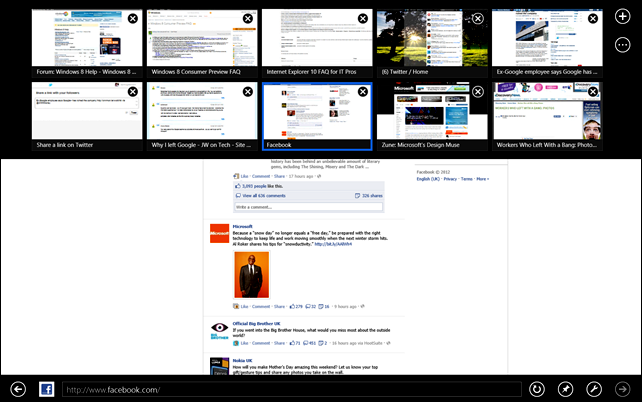The height and width of the screenshot is (402, 642).
Task: Like the Big Brother UK post
Action: (244, 343)
